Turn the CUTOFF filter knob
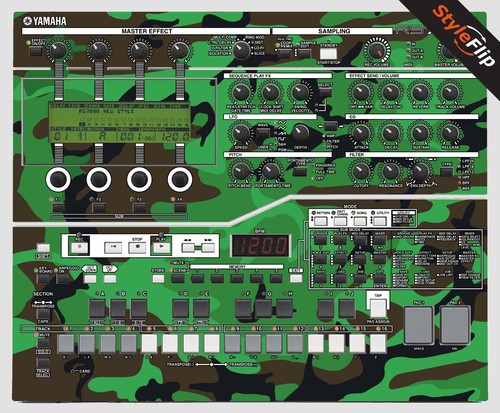This screenshot has width=500, height=413. point(361,171)
